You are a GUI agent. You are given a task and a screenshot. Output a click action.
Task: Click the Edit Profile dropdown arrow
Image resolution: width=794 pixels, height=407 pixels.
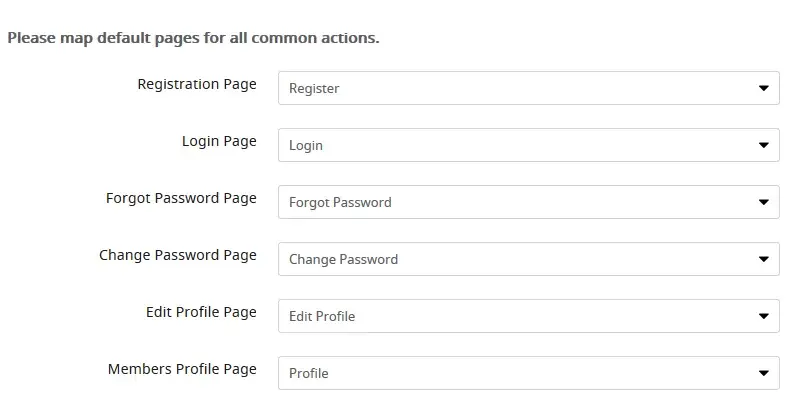[x=764, y=316]
